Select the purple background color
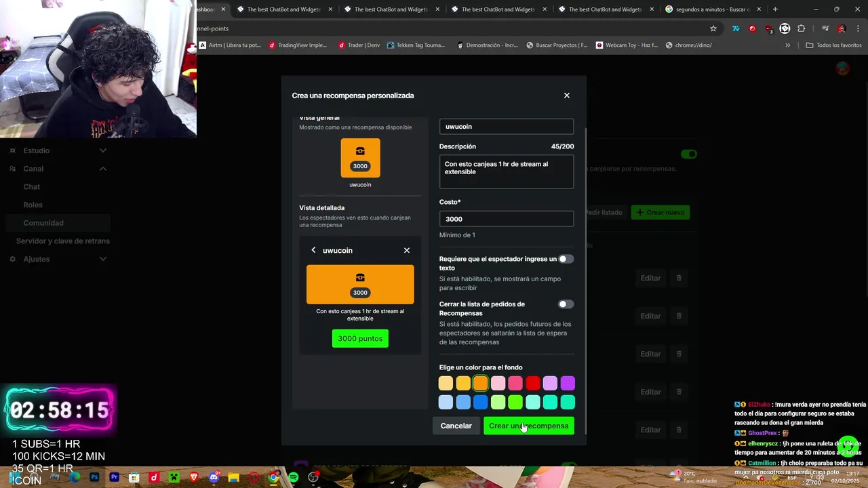 pos(568,384)
